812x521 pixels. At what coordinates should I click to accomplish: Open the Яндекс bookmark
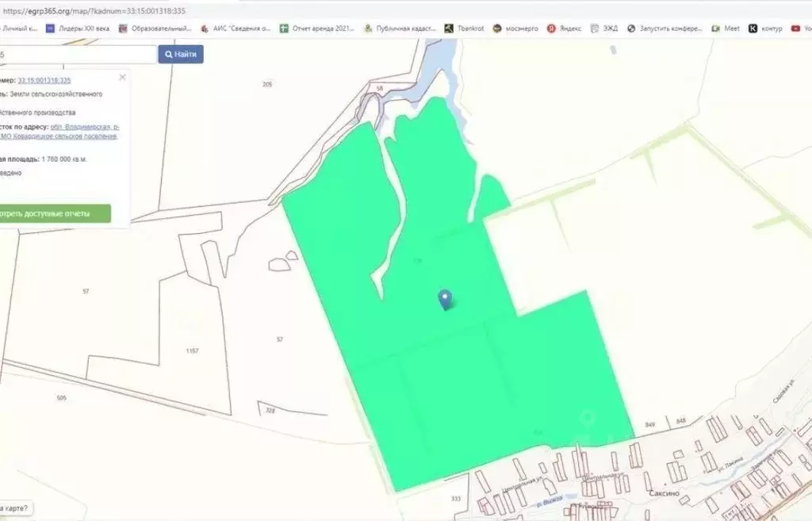tap(565, 29)
